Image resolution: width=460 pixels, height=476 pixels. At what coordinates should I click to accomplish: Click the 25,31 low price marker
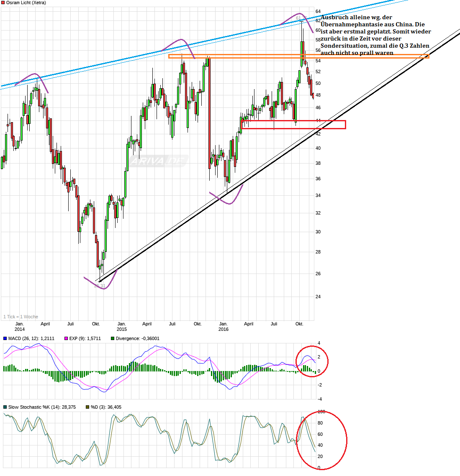(100, 286)
